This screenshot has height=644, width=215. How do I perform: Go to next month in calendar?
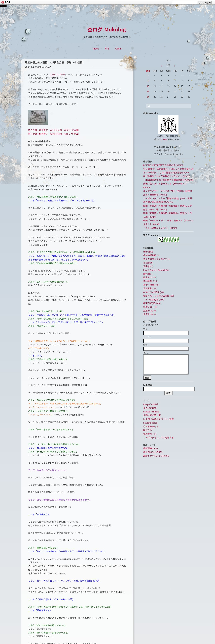click(175, 66)
